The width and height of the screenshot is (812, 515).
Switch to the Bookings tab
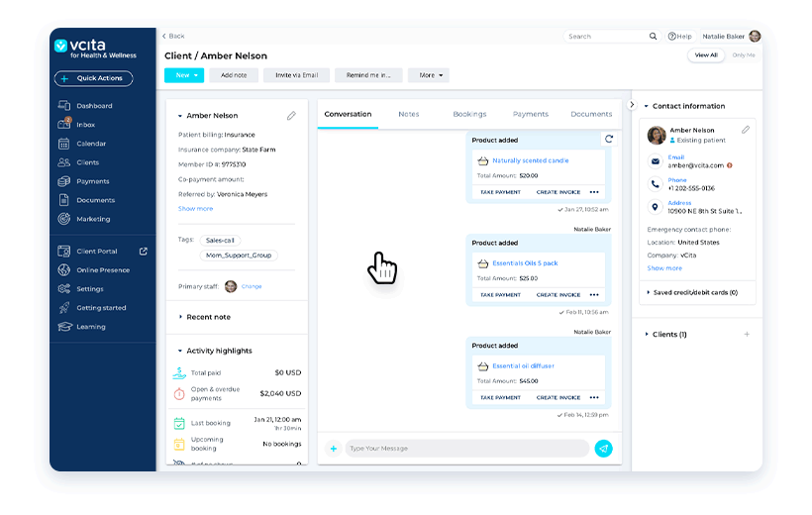coord(469,115)
